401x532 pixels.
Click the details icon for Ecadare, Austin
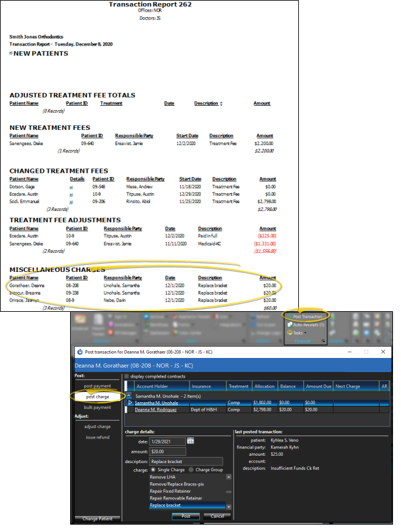tap(71, 193)
